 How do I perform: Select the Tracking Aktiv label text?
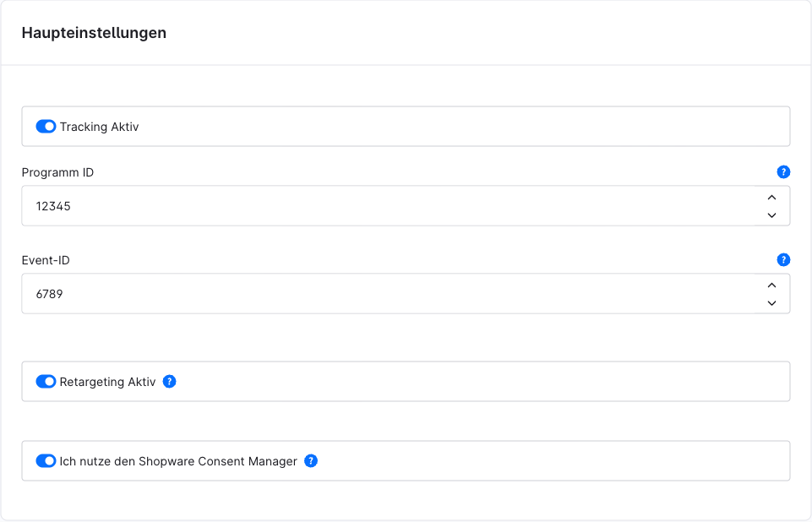coord(99,127)
